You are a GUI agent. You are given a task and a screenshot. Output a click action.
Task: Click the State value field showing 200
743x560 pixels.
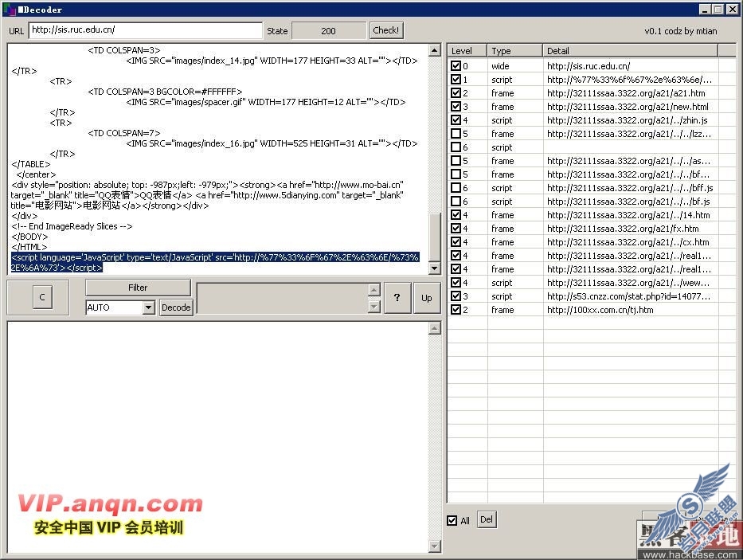click(x=328, y=31)
